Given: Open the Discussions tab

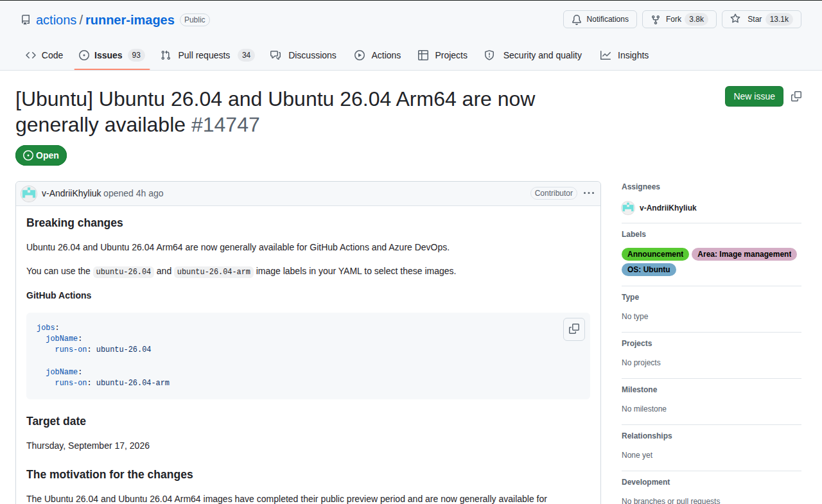Looking at the screenshot, I should point(303,55).
